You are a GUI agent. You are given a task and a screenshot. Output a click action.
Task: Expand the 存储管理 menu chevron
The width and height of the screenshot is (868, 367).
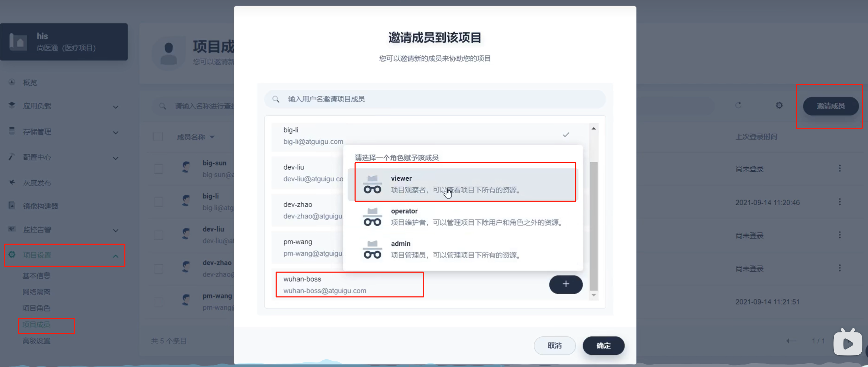click(116, 132)
